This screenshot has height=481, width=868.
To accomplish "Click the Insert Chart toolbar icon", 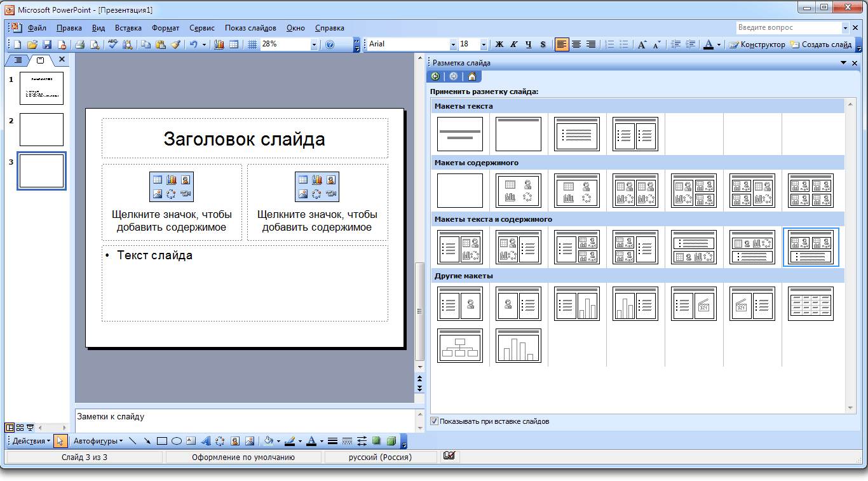I will (x=220, y=44).
